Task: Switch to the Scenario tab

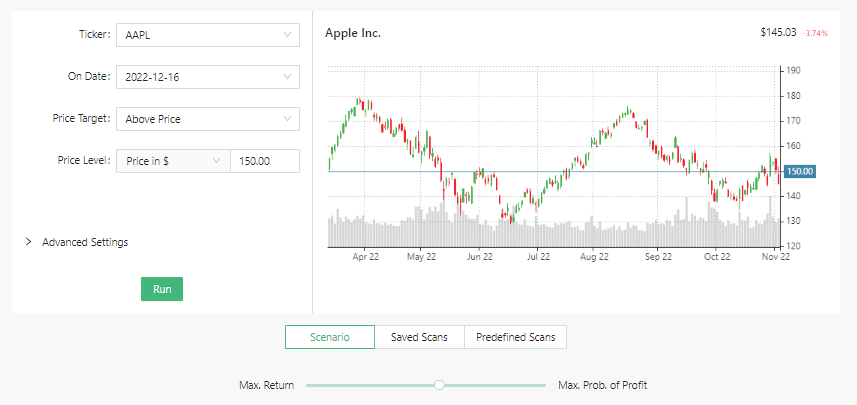Action: pos(330,337)
